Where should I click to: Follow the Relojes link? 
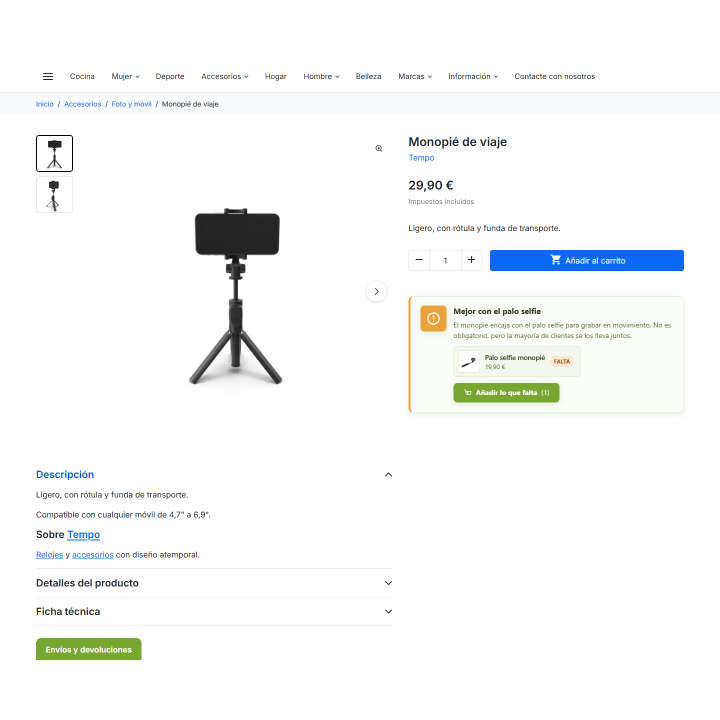(x=50, y=555)
